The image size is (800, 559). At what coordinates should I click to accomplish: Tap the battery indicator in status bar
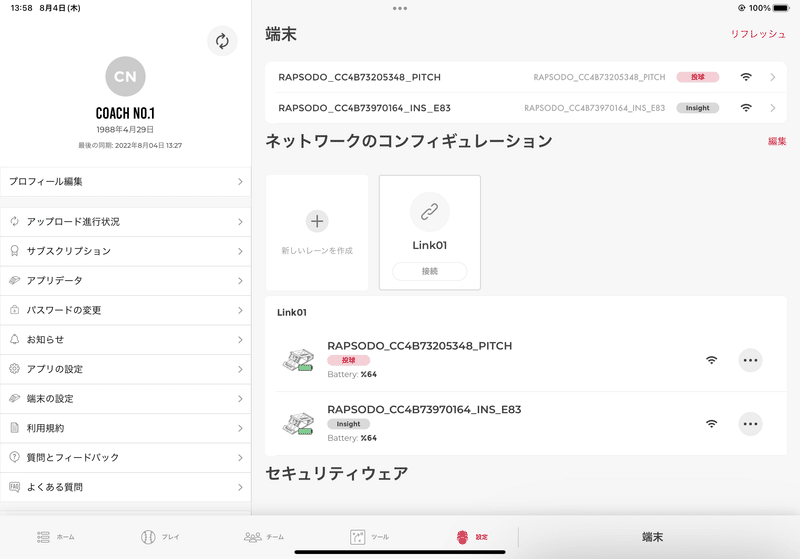[781, 8]
